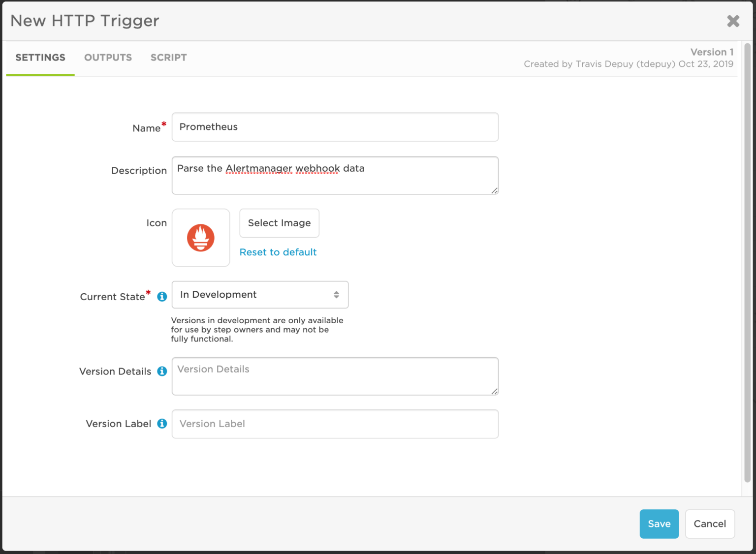Click Reset to default link
Screen dimensions: 756x554
coord(278,252)
